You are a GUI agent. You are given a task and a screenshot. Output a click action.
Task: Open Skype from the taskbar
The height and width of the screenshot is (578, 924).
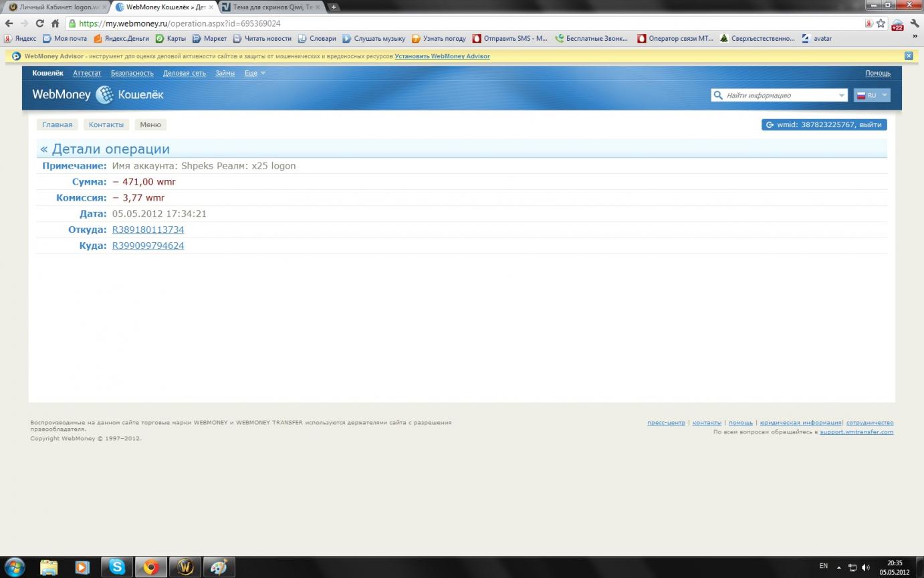117,567
